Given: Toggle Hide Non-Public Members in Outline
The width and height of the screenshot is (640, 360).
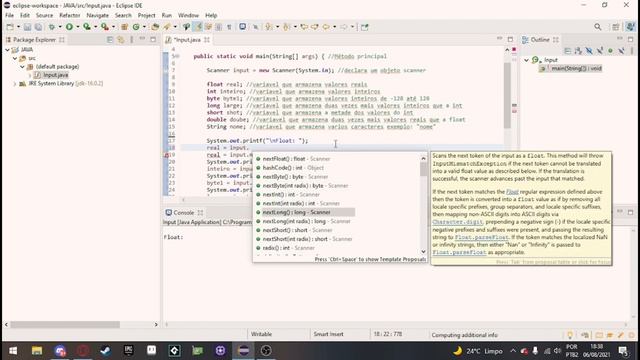Looking at the screenshot, I should (611, 51).
